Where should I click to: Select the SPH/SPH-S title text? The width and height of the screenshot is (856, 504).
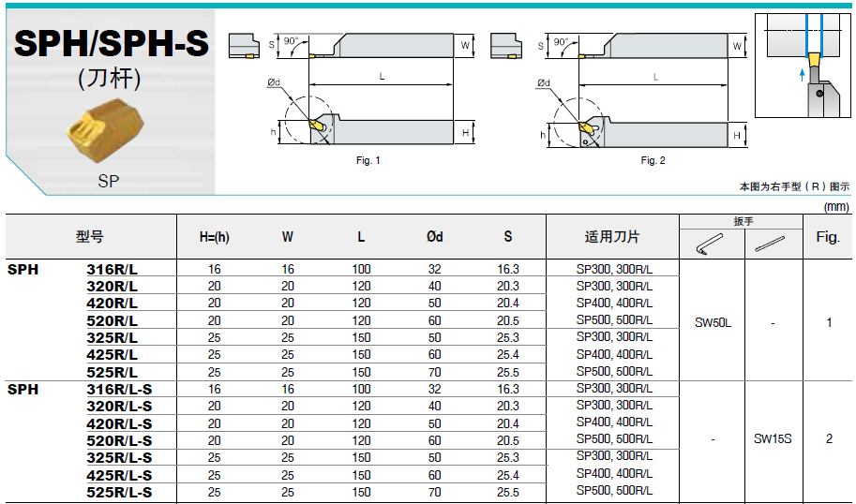tap(111, 43)
